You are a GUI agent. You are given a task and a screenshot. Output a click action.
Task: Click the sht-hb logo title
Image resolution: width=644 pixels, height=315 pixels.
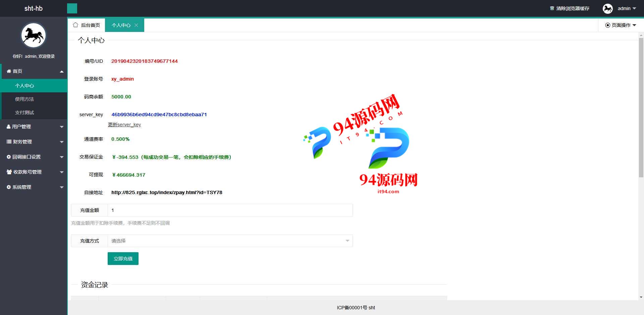tap(34, 8)
